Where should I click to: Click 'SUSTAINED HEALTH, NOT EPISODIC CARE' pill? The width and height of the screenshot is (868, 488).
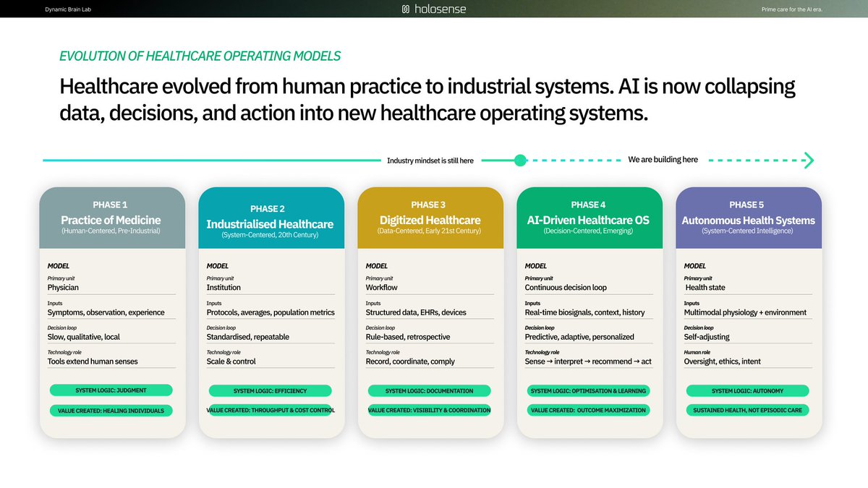[748, 411]
